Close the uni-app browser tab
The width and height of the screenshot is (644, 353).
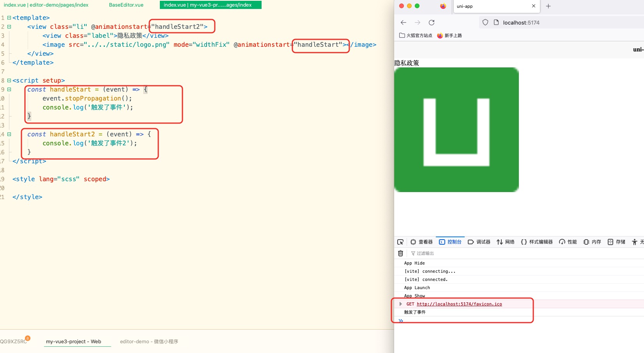click(534, 6)
